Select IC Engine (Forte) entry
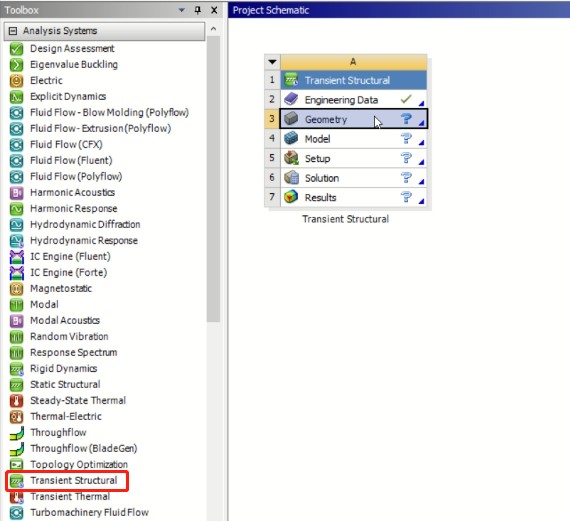Viewport: 570px width, 521px height. click(69, 273)
